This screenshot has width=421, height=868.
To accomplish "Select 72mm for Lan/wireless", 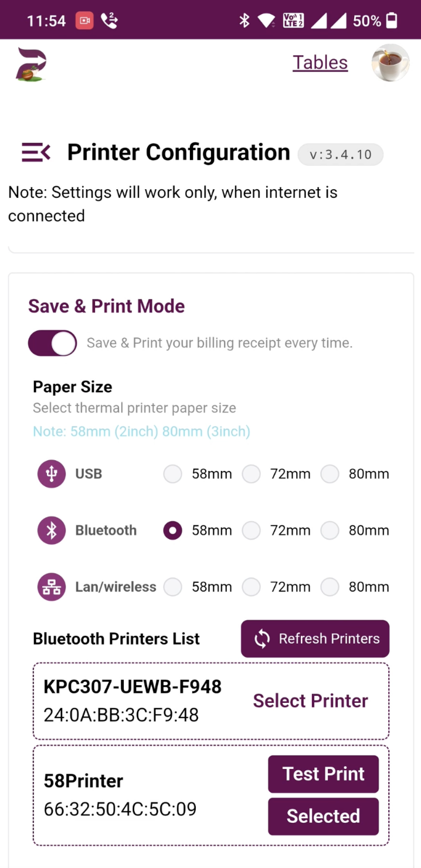I will pyautogui.click(x=251, y=587).
